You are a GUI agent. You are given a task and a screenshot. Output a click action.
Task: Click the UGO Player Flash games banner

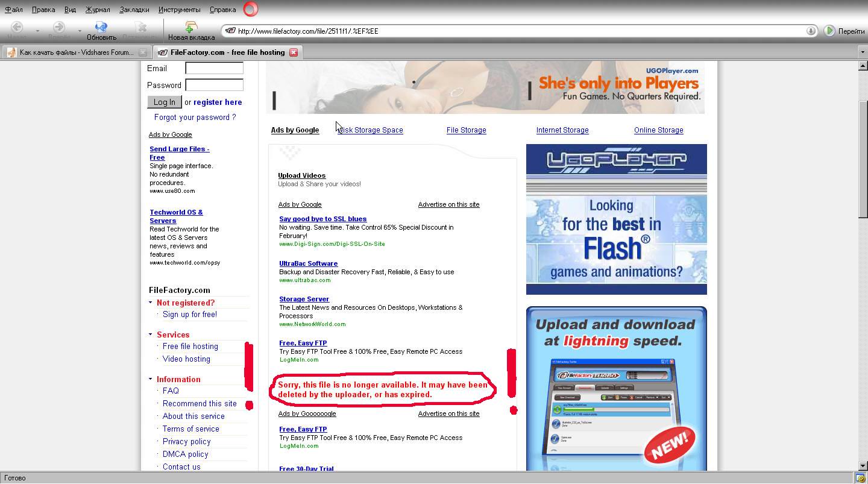tap(616, 219)
